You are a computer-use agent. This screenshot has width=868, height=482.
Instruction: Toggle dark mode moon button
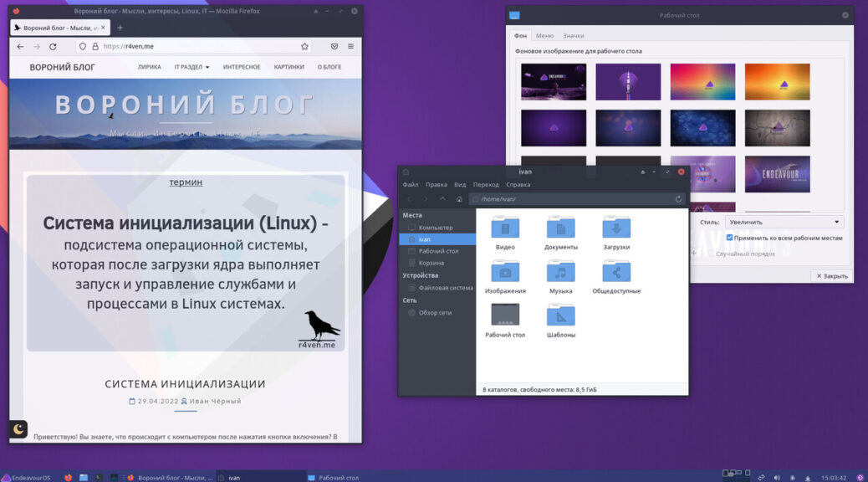click(18, 429)
